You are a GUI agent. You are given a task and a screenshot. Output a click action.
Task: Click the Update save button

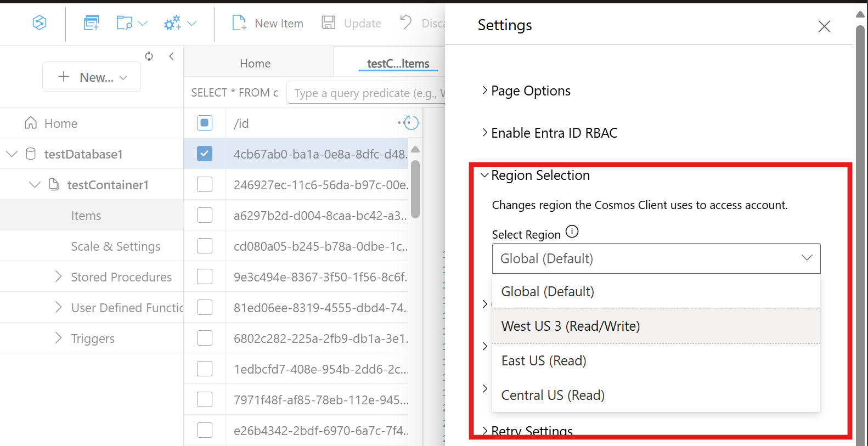click(x=352, y=23)
